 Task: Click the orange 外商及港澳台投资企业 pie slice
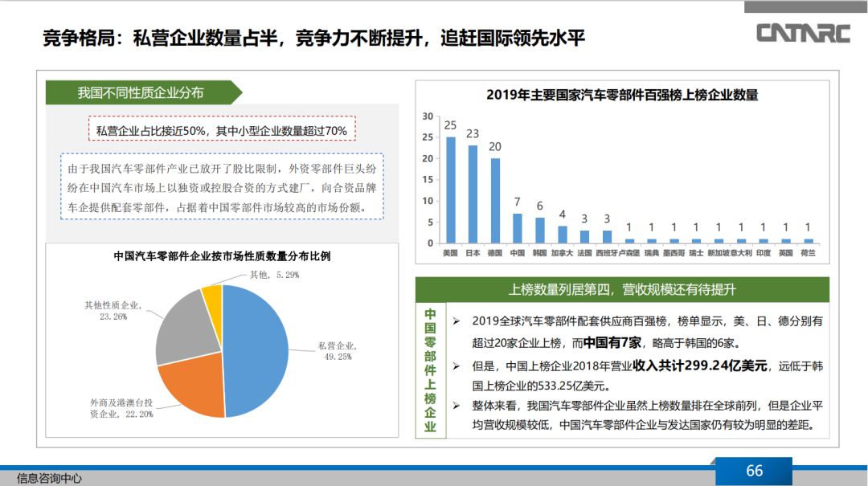click(194, 385)
